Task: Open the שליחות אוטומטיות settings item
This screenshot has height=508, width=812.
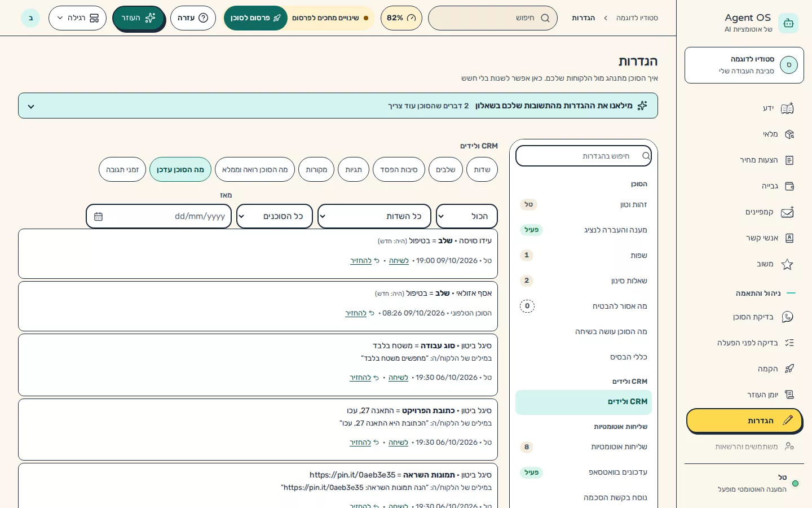Action: [584, 447]
